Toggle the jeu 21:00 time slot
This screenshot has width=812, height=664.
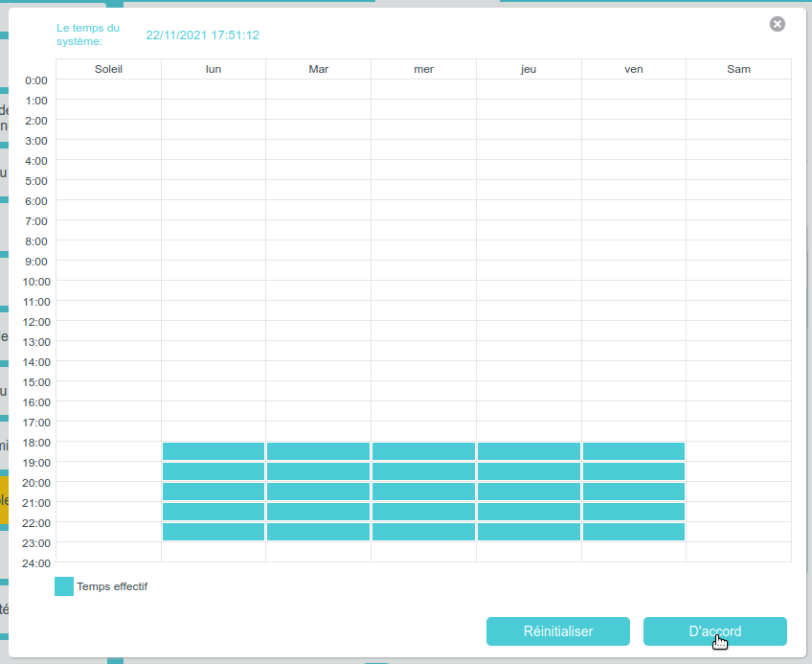529,512
